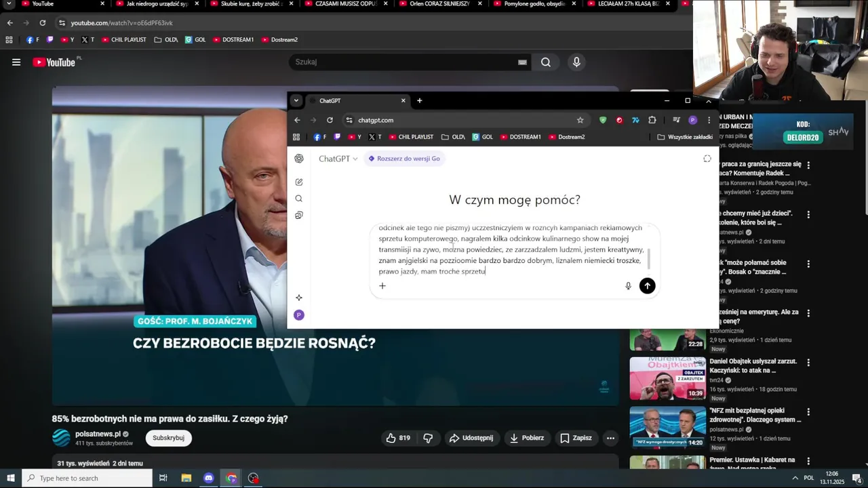Bookmark chatgpt.com with the star icon
The height and width of the screenshot is (488, 868).
[x=580, y=120]
